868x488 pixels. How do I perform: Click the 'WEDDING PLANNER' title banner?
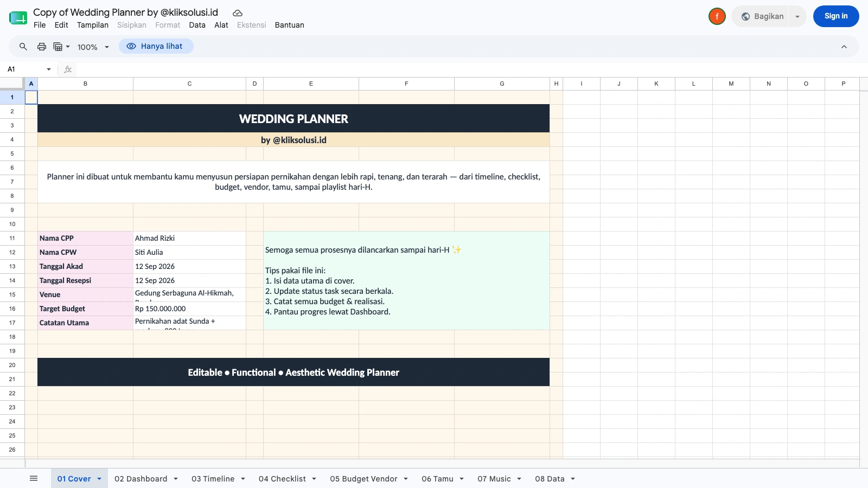pos(293,118)
